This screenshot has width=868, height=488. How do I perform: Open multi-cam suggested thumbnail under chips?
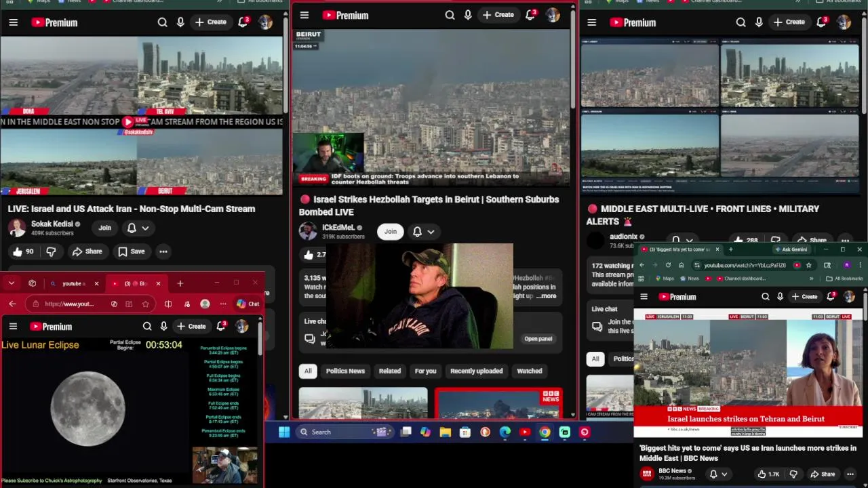coord(363,404)
